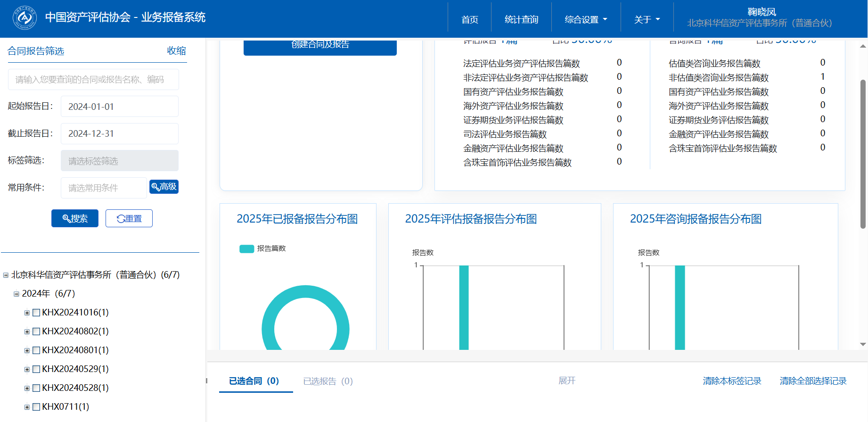Open advanced search with the 高级 button
Image resolution: width=868 pixels, height=422 pixels.
pos(164,187)
